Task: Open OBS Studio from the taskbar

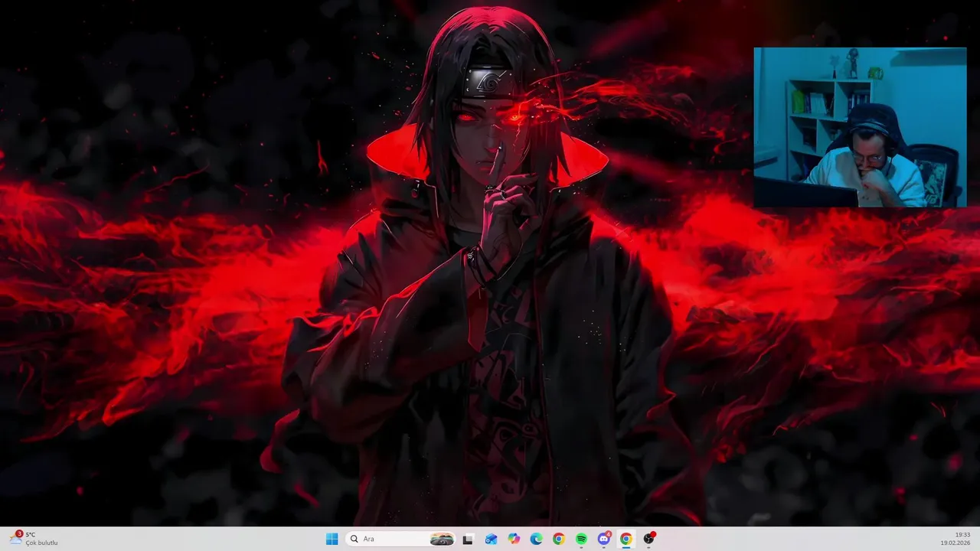Action: click(x=649, y=539)
